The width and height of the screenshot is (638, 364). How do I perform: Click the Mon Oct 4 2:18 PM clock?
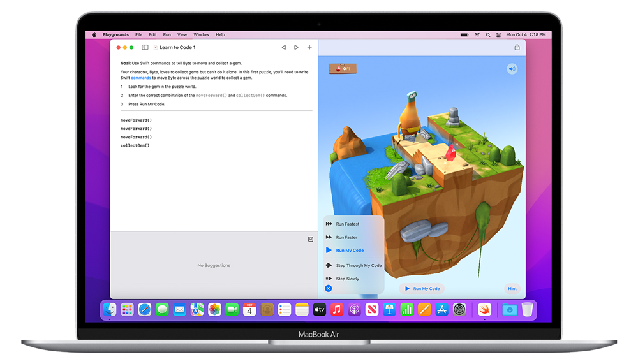pos(526,34)
